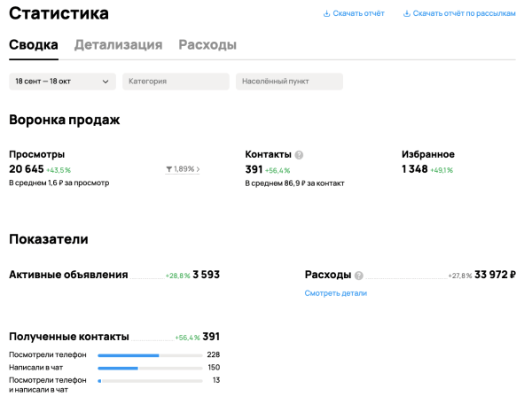Screen dimensions: 532x412
Task: Click the text В среднем 1,6 ₽ за просмотр
Action: (59, 183)
